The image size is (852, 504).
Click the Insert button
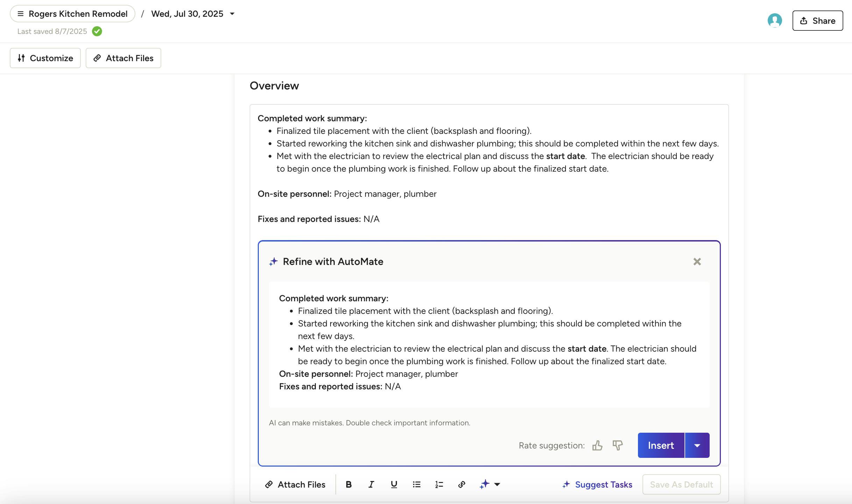[x=661, y=445]
